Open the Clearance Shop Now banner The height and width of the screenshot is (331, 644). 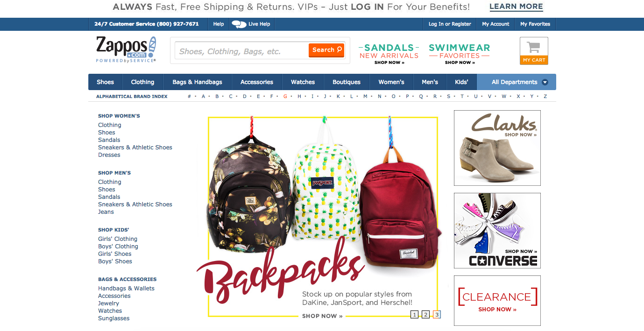click(497, 301)
